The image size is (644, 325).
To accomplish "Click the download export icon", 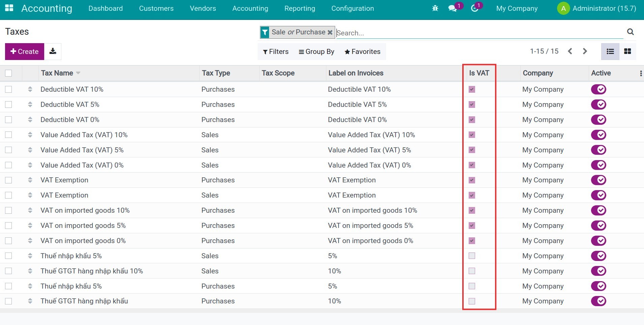I will 53,51.
